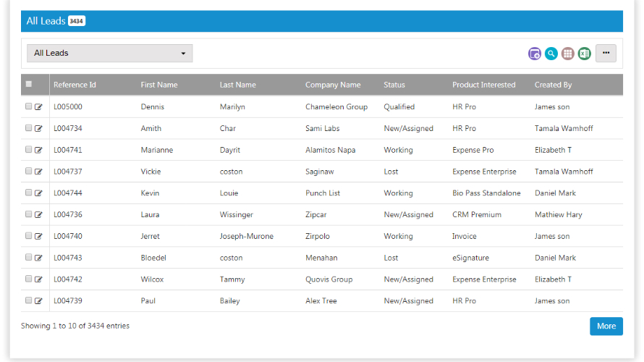Edit lead L004742 via pencil icon
The image size is (644, 362).
[x=38, y=279]
